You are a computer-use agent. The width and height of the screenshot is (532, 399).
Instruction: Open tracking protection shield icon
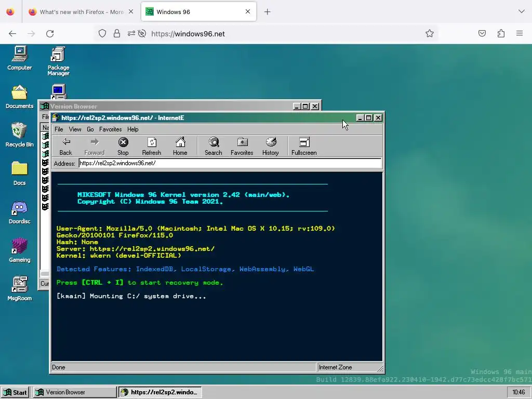point(102,34)
